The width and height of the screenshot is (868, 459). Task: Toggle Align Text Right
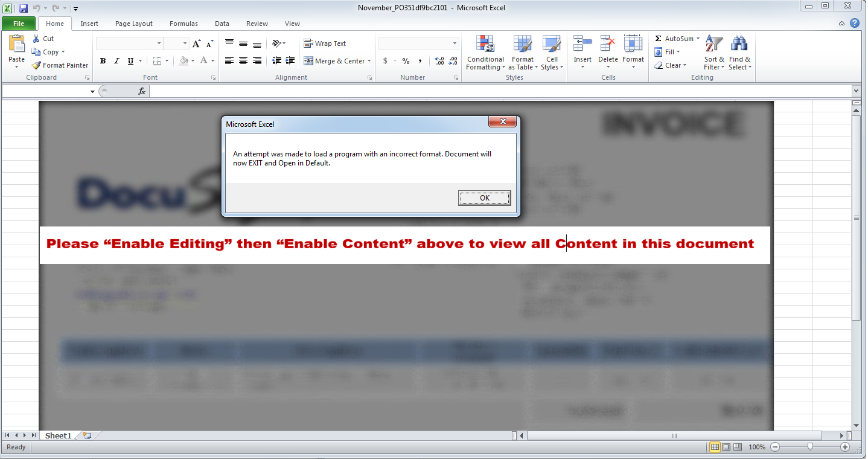(x=257, y=61)
